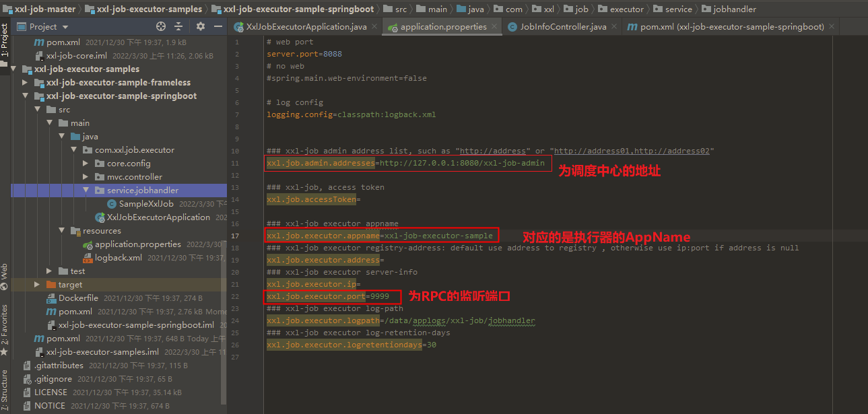Click the Locate/Select Opened File target icon
The height and width of the screenshot is (414, 868).
(160, 26)
